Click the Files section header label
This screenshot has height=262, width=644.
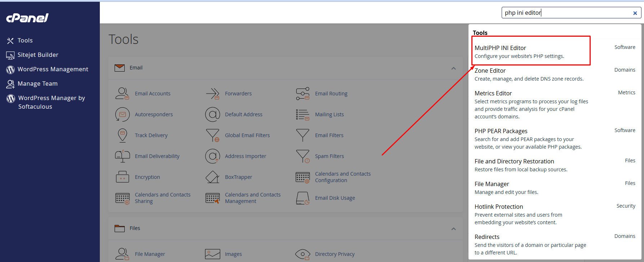click(x=135, y=228)
